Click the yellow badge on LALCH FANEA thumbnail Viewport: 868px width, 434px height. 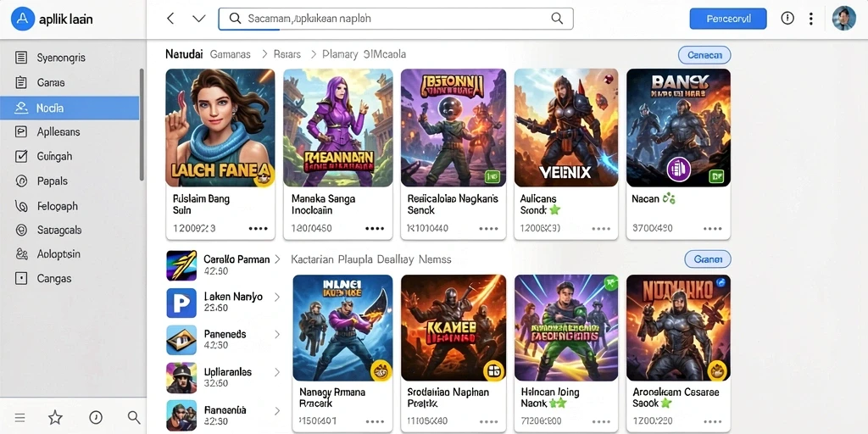pos(264,177)
